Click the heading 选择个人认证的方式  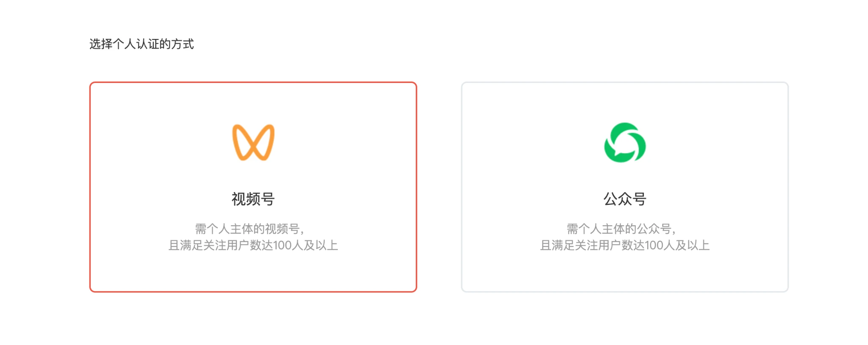tap(142, 44)
